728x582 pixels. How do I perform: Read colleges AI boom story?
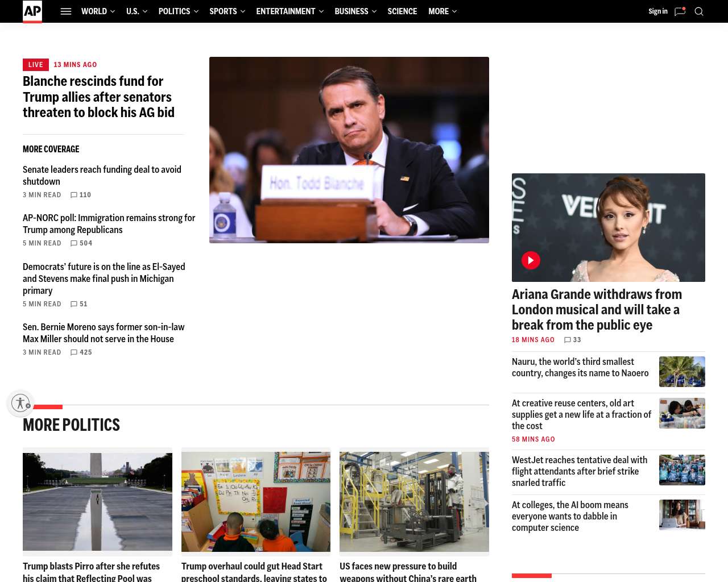570,516
